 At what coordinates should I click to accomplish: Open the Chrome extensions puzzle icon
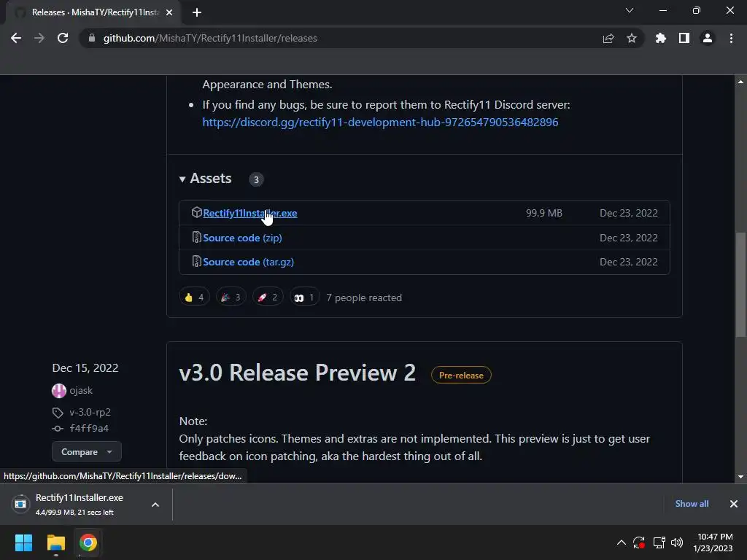point(661,38)
